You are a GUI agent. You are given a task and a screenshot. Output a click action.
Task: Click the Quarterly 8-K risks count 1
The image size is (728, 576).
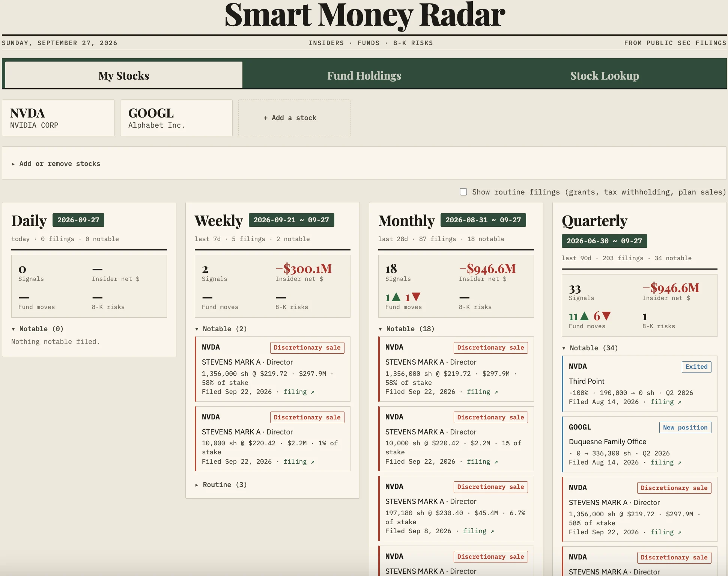click(x=645, y=317)
